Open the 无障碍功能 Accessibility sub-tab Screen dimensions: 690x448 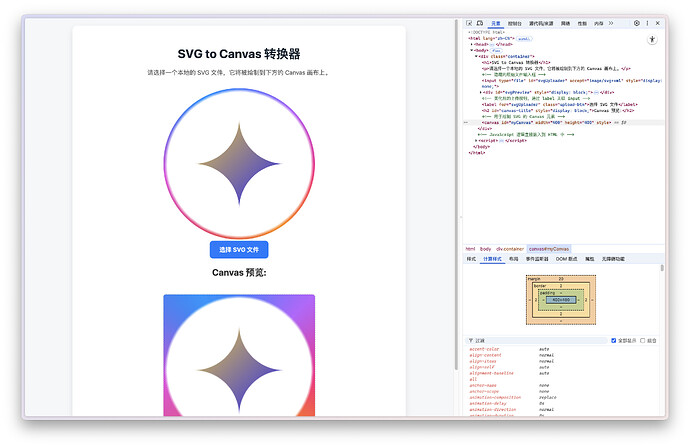tap(613, 259)
